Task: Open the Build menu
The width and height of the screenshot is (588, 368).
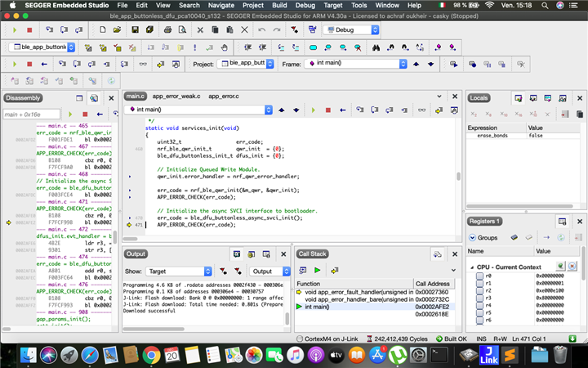Action: [x=279, y=5]
